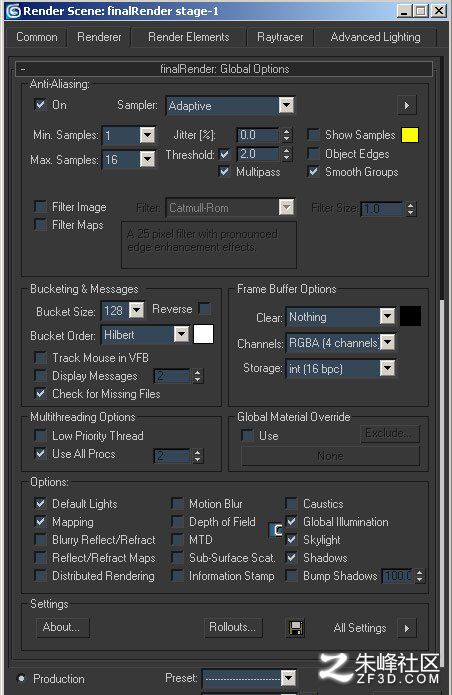Toggle Check for Missing Files
The image size is (452, 695).
point(40,393)
